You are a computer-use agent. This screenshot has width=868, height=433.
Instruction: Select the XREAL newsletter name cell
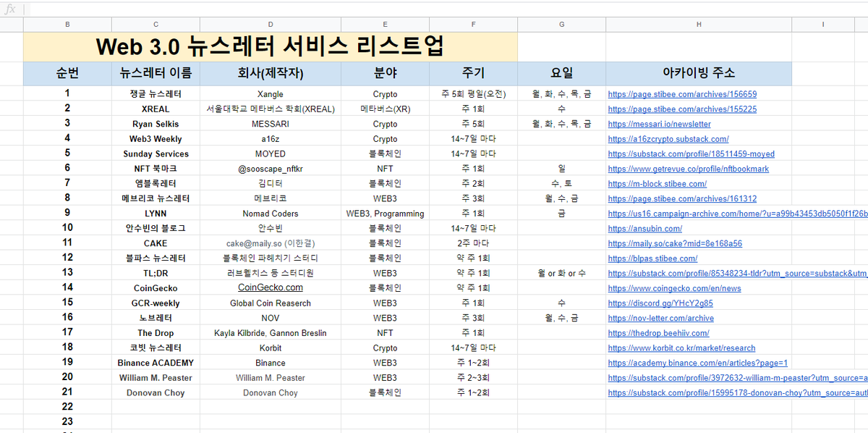click(x=156, y=109)
